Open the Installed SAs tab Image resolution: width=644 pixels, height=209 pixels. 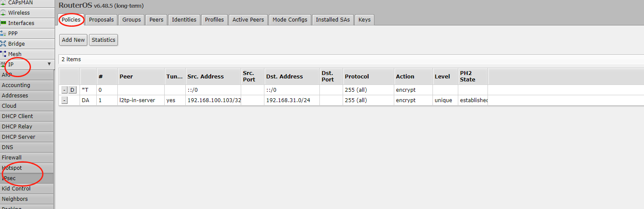click(x=333, y=20)
